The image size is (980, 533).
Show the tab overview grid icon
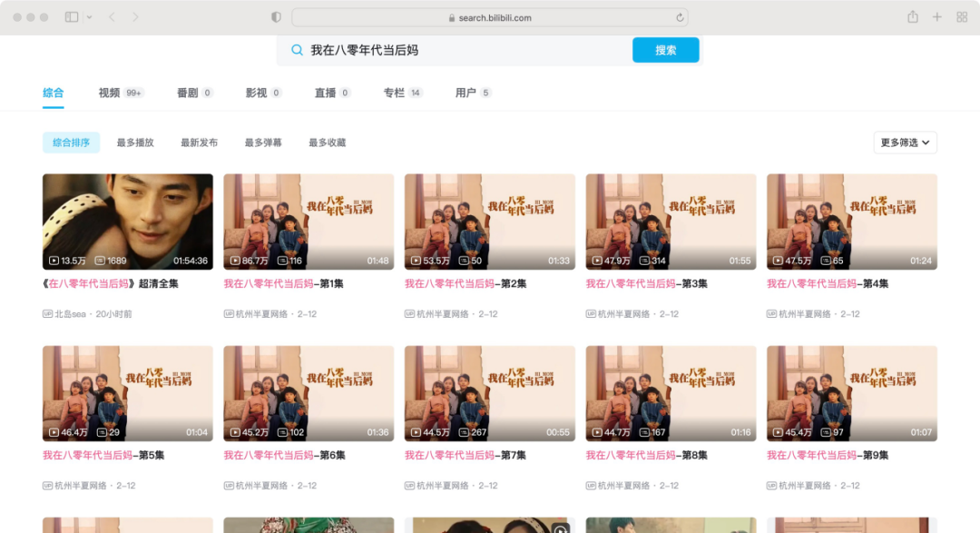tap(962, 17)
